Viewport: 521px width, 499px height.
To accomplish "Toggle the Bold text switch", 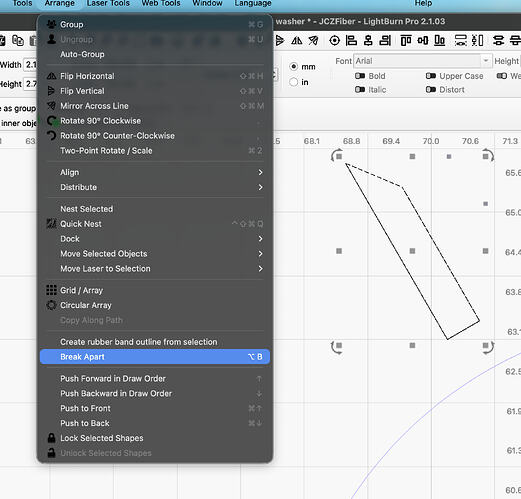I will 360,76.
